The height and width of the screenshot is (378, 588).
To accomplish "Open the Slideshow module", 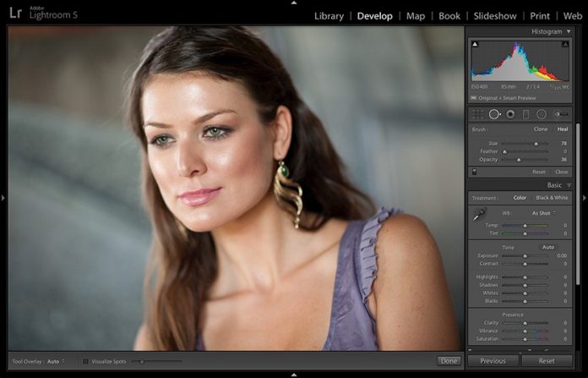I will (x=495, y=15).
